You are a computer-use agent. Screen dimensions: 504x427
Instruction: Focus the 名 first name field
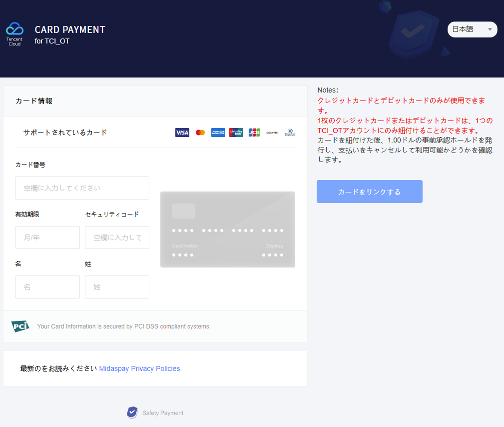click(47, 287)
